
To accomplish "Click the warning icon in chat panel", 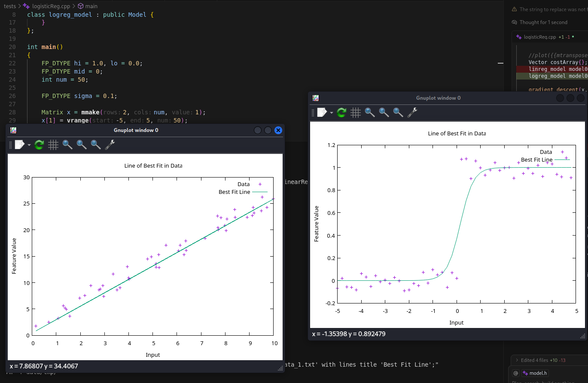I will coord(514,9).
